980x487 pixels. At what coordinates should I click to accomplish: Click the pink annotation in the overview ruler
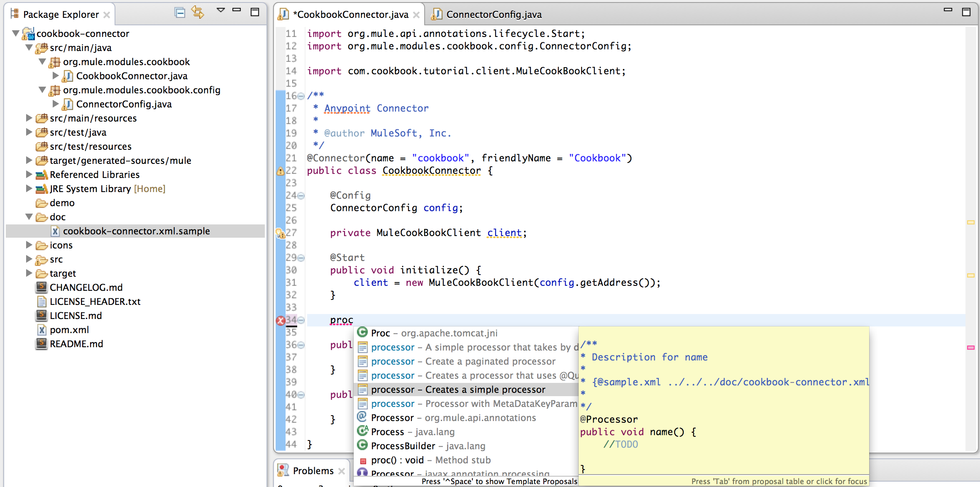972,348
